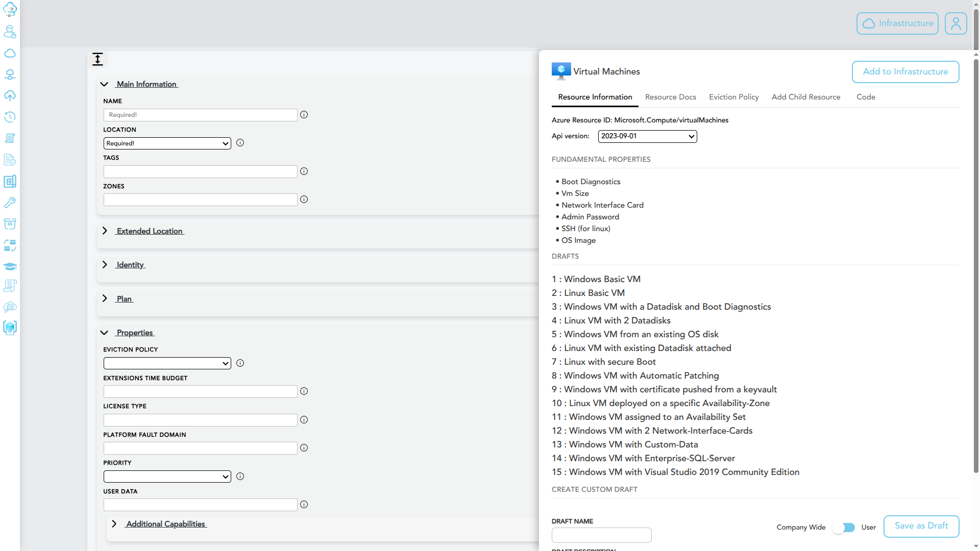
Task: Open the certificate scroll sidebar icon
Action: [x=10, y=286]
